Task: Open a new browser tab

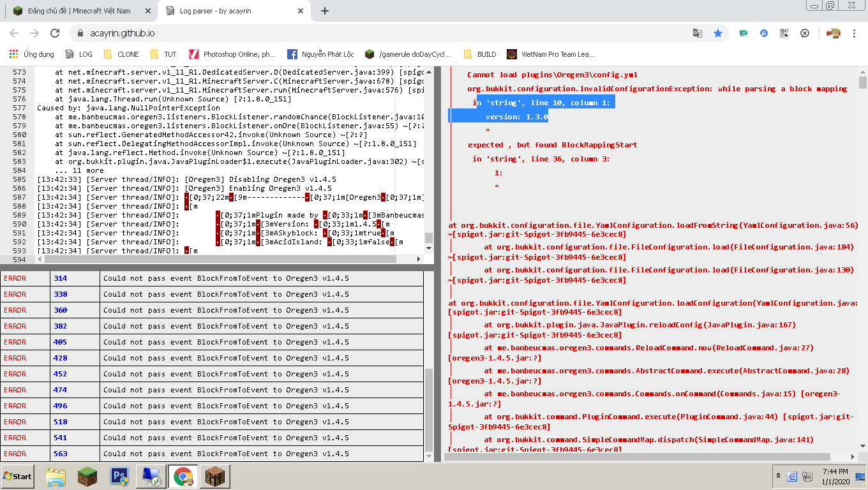Action: coord(325,11)
